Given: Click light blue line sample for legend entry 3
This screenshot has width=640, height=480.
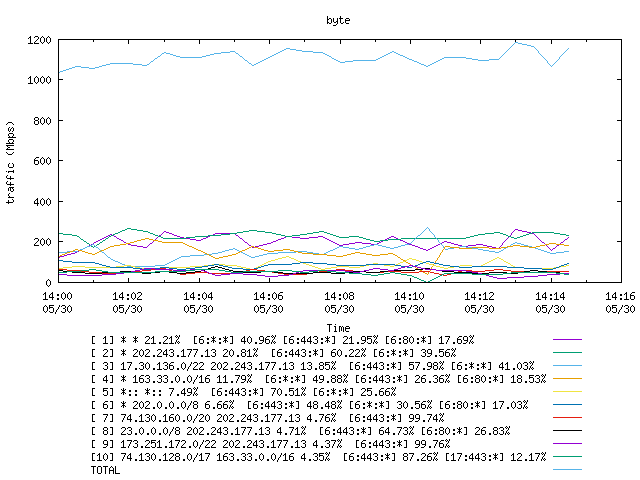Looking at the screenshot, I should 567,366.
